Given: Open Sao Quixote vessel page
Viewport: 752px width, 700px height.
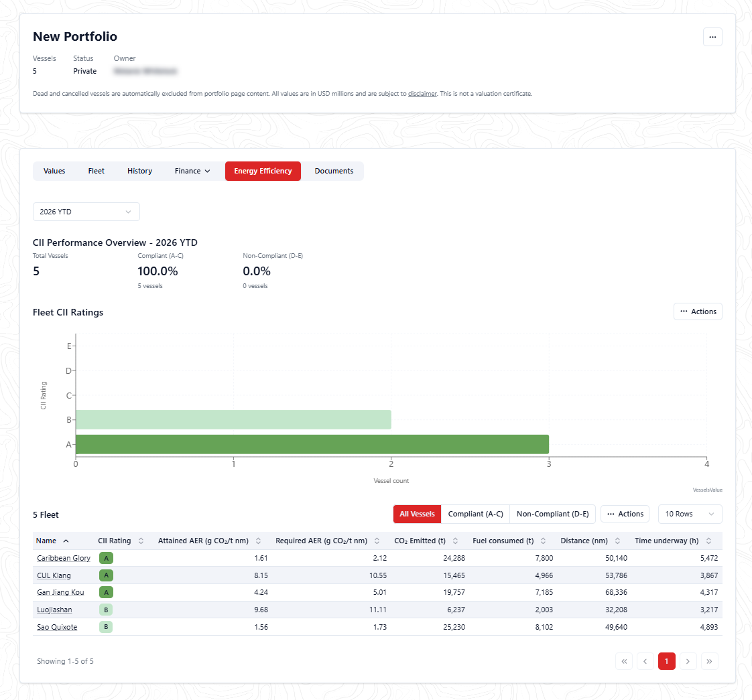Looking at the screenshot, I should pyautogui.click(x=57, y=627).
